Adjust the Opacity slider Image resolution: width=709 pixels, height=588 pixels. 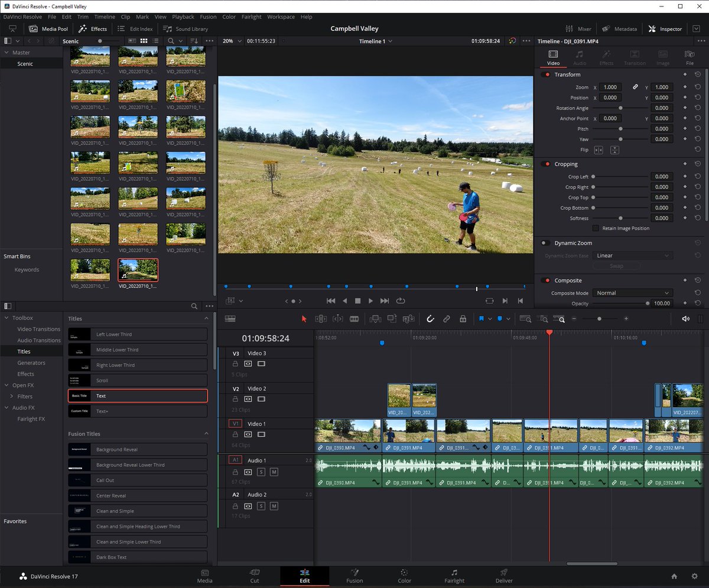(620, 303)
